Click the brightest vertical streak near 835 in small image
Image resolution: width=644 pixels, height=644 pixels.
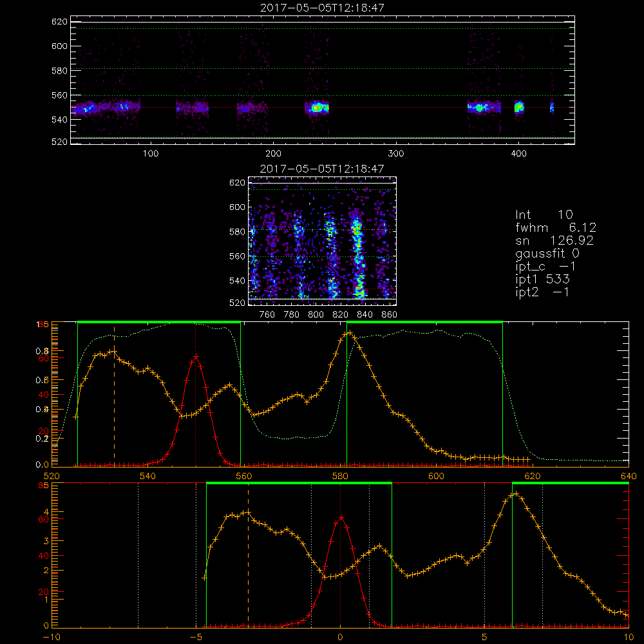pyautogui.click(x=358, y=259)
